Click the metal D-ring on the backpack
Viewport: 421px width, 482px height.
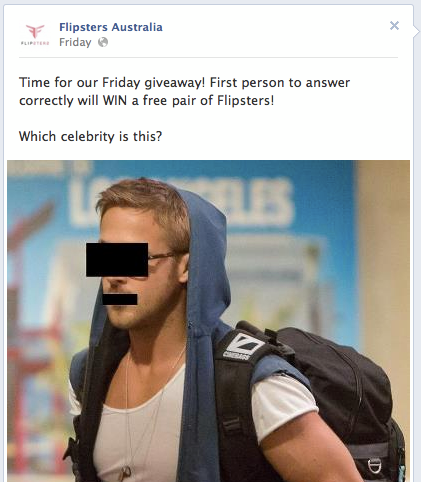(374, 466)
